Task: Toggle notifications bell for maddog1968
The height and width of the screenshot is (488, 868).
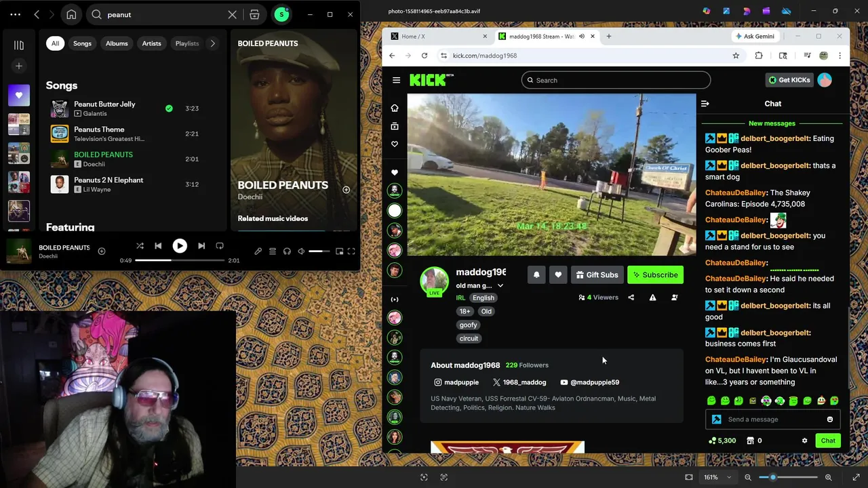Action: 536,274
